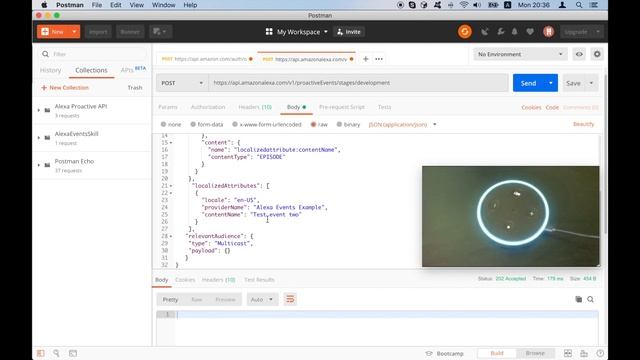Open the Headers (10) request tab

[x=255, y=107]
